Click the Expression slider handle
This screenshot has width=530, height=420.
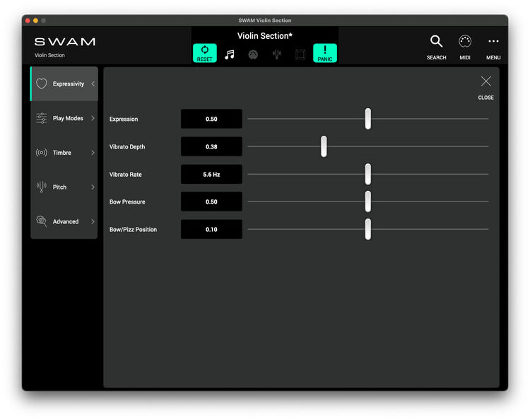[x=368, y=119]
